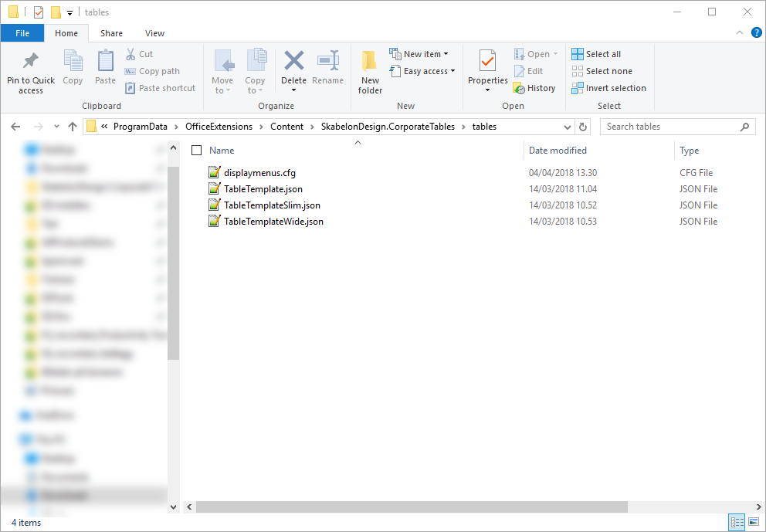Switch to large icons view in status bar
This screenshot has height=532, width=766.
click(x=754, y=522)
